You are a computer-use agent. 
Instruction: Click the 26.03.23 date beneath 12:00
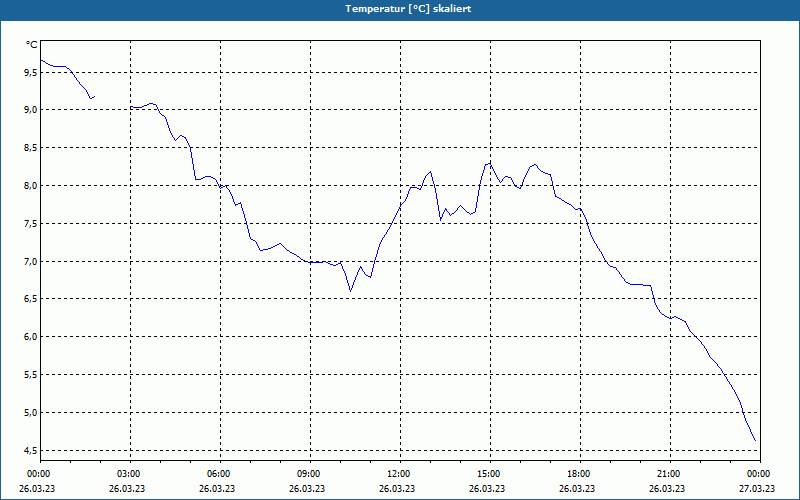pyautogui.click(x=397, y=489)
